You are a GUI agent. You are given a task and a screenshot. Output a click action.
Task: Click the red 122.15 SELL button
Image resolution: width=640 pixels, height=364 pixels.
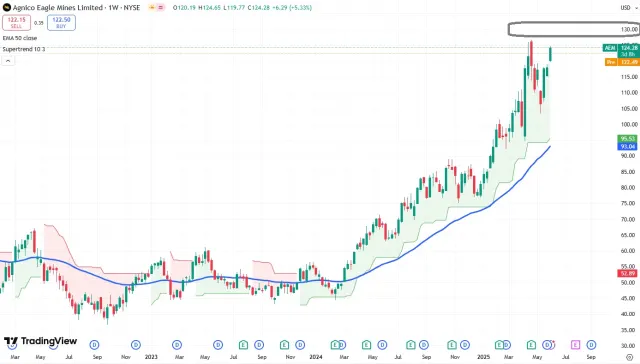tap(16, 22)
